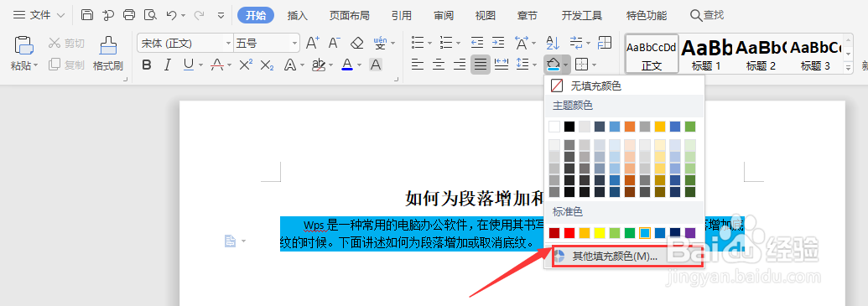Click the Undo arrow icon
The width and height of the screenshot is (868, 306).
(172, 15)
